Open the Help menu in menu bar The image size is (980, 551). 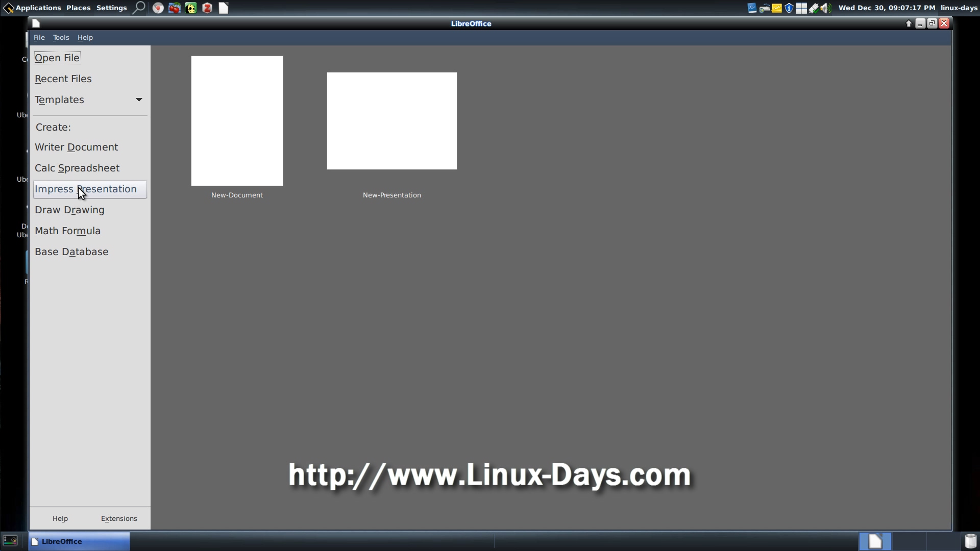tap(85, 37)
